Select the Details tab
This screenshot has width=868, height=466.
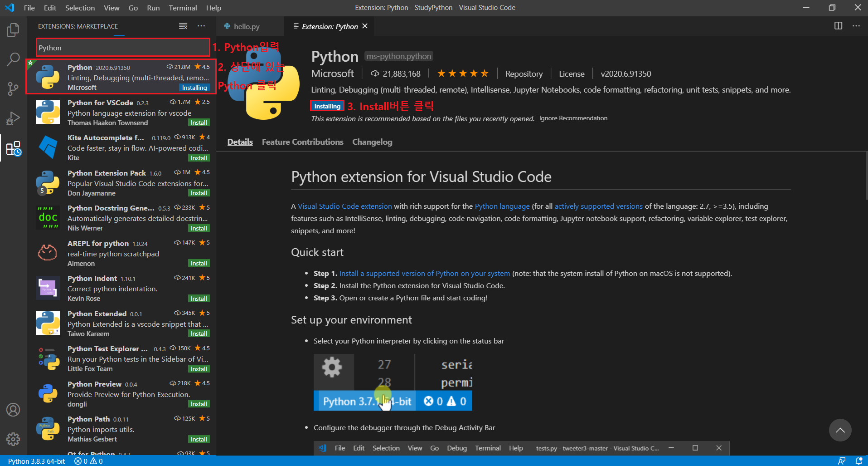[240, 142]
